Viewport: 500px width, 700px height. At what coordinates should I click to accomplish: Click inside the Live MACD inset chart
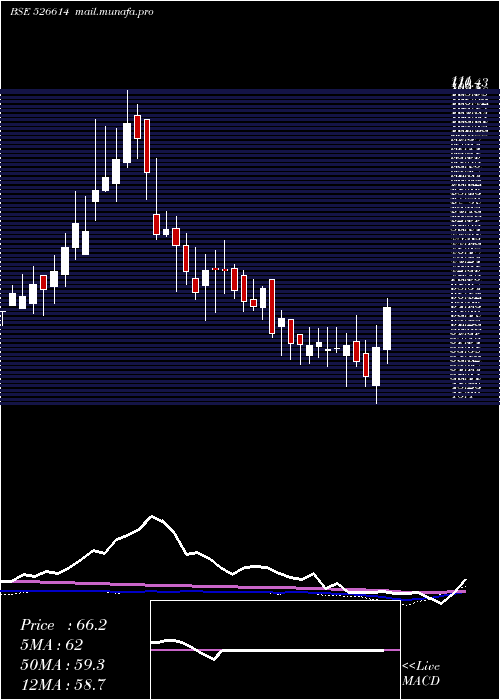[275, 650]
